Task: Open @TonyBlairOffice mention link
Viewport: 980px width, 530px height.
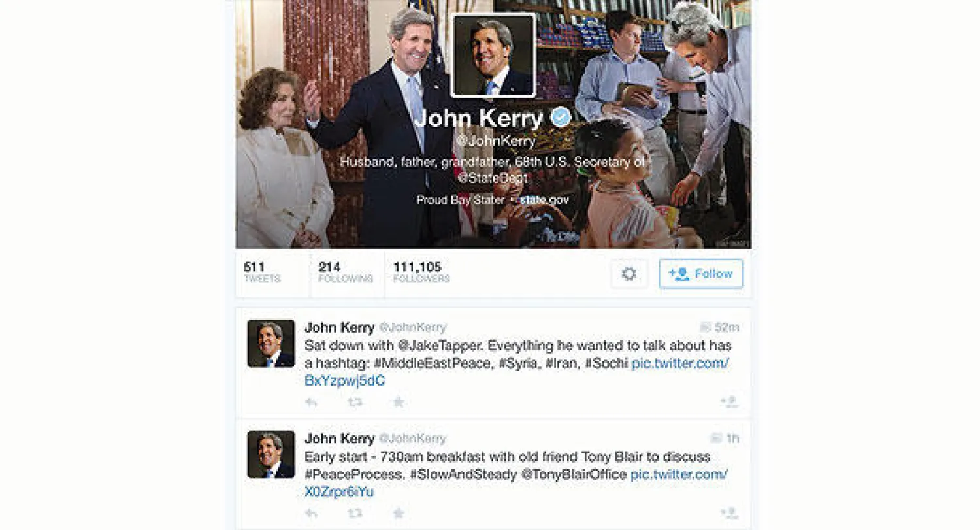Action: pyautogui.click(x=574, y=474)
